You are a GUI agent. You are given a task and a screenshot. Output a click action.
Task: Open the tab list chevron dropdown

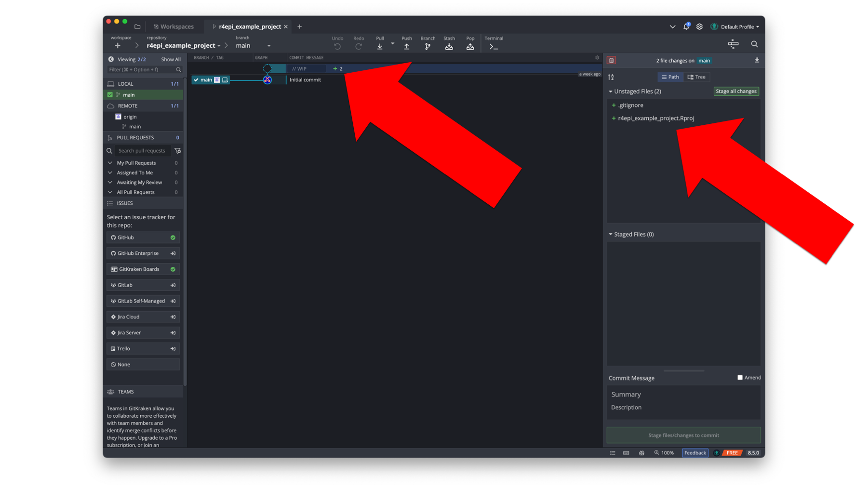[672, 26]
